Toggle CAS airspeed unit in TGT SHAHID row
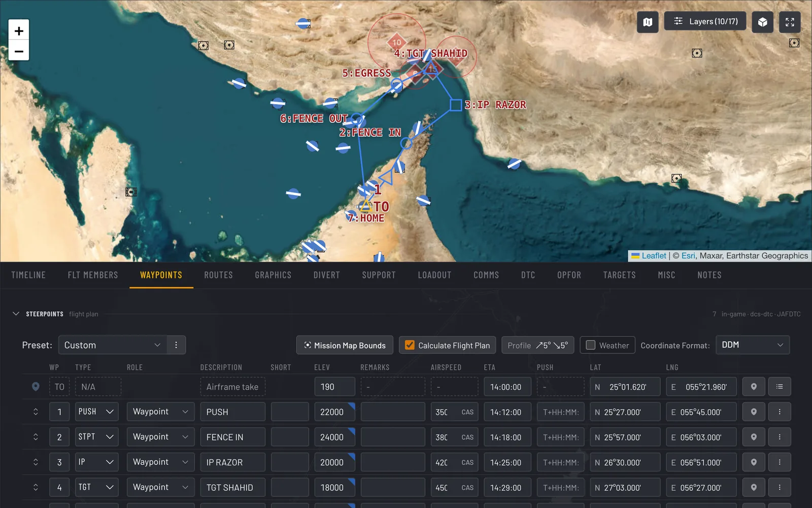Viewport: 812px width, 508px height. 467,488
